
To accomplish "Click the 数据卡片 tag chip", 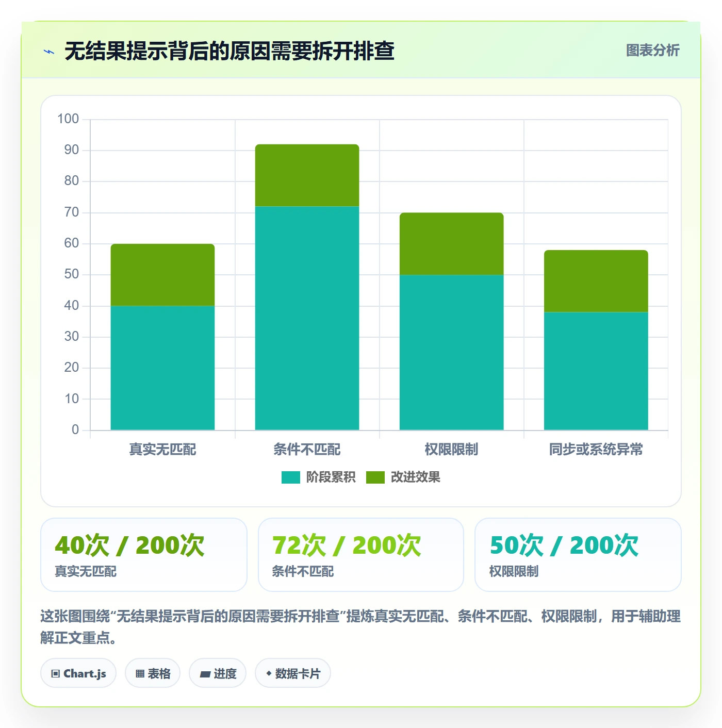I will (293, 673).
